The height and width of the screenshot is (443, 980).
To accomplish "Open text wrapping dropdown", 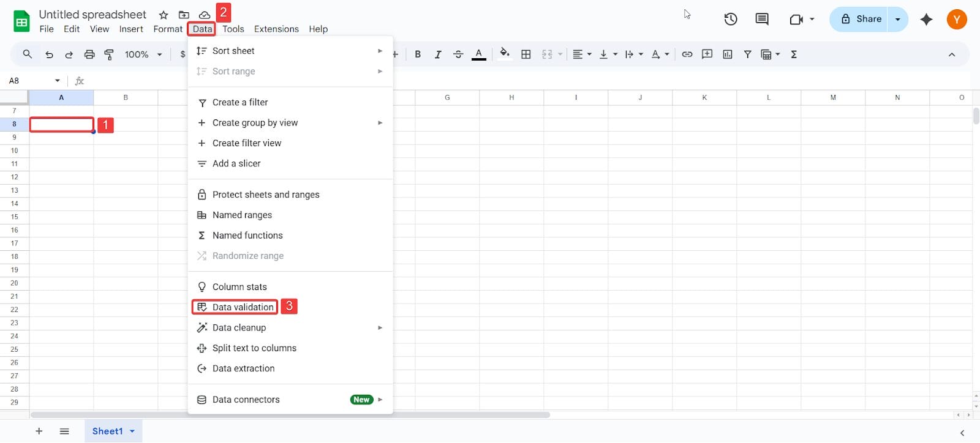I will (634, 54).
